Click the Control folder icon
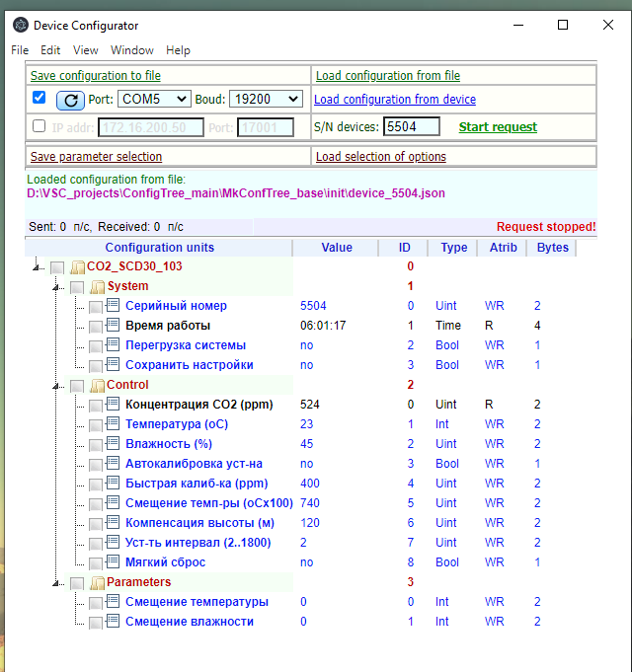632x672 pixels. coord(98,385)
